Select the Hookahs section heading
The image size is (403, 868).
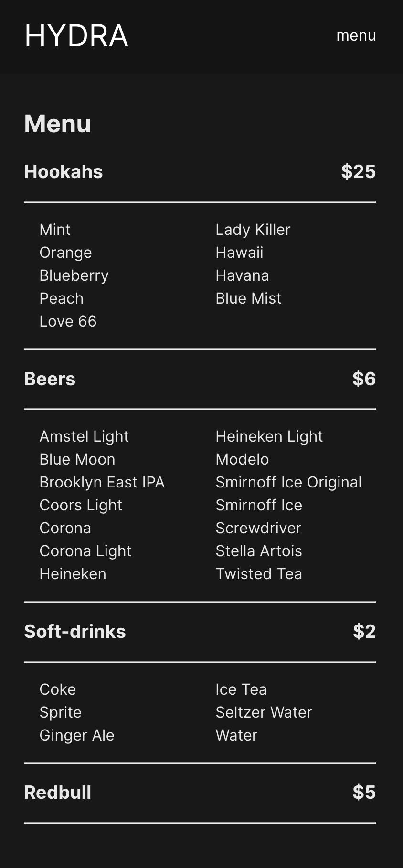(64, 172)
